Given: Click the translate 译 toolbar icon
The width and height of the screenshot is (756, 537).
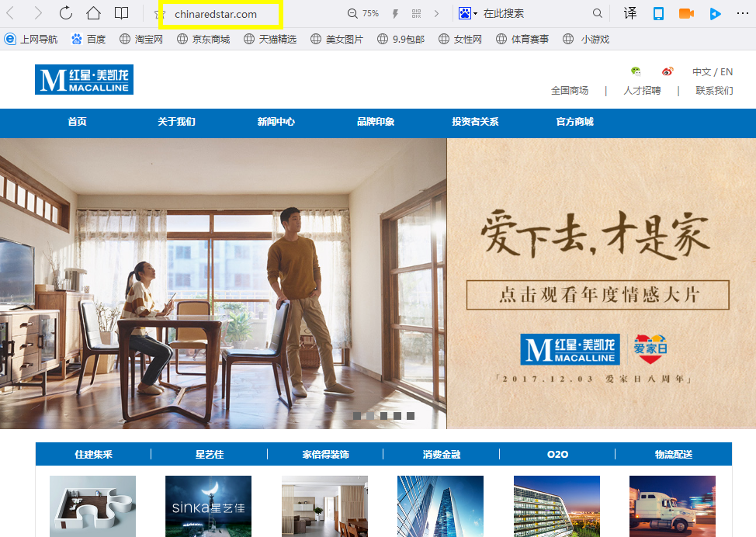Looking at the screenshot, I should click(630, 13).
